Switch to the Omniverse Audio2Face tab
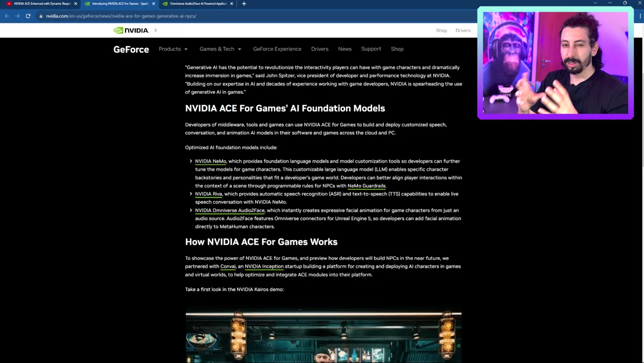 197,4
